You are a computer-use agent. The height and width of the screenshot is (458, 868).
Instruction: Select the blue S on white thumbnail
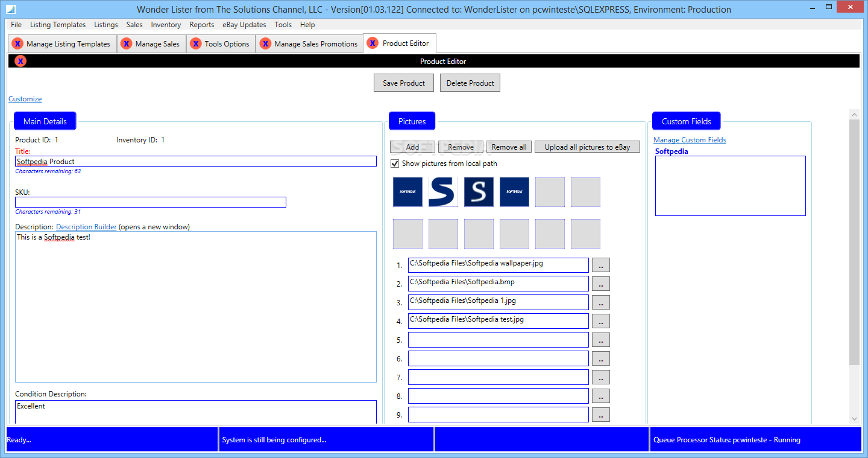point(443,192)
